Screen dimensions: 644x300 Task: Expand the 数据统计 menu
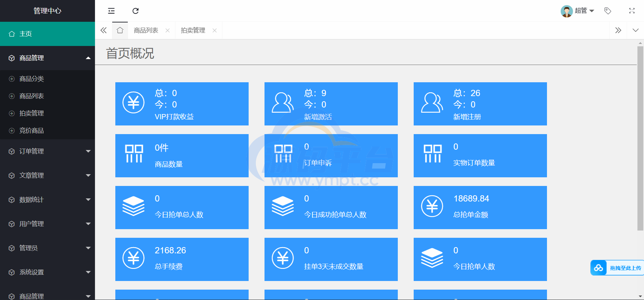point(47,200)
